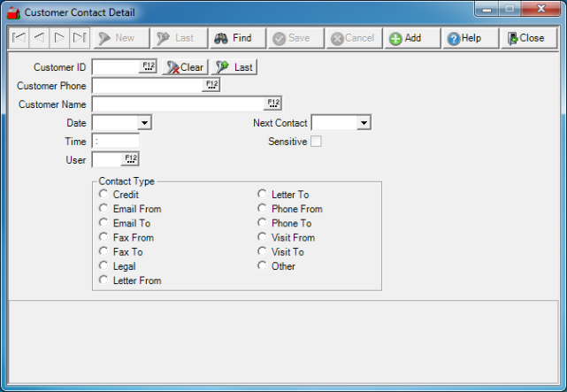567x392 pixels.
Task: Open the Customer ID F12 lookup
Action: click(x=148, y=67)
